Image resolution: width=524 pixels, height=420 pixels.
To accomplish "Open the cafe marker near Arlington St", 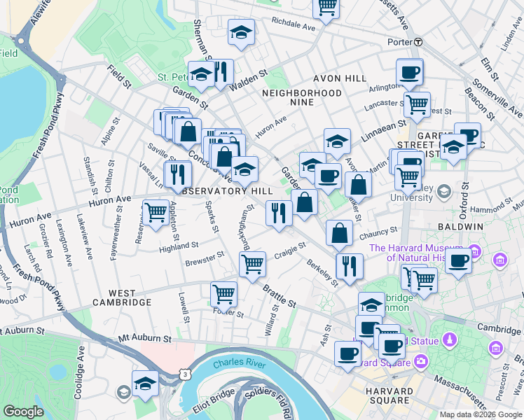I will (x=410, y=74).
